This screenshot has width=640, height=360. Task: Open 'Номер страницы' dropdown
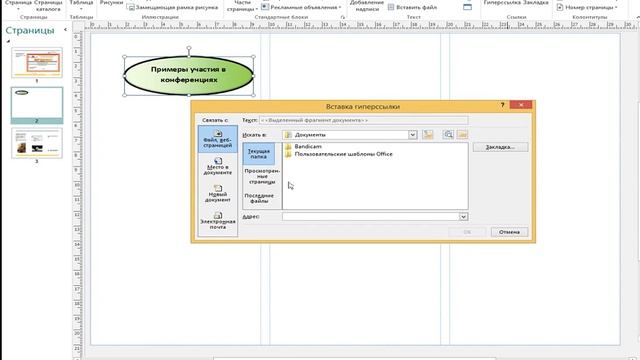[587, 7]
